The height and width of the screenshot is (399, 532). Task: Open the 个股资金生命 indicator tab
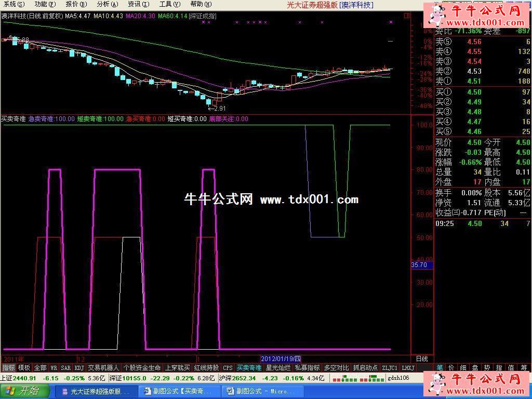[x=142, y=368]
